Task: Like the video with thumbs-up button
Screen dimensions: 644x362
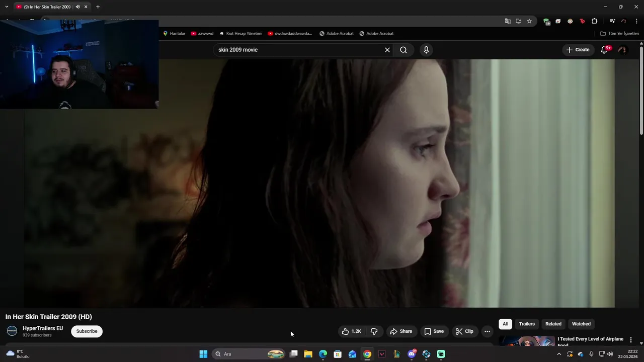Action: point(351,331)
